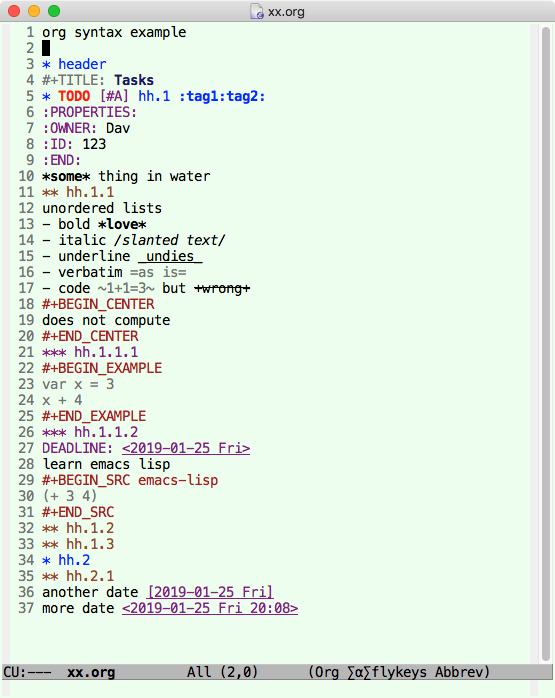Screen dimensions: 555x698
Task: Click the '#+END_SRC' line
Action: [78, 513]
